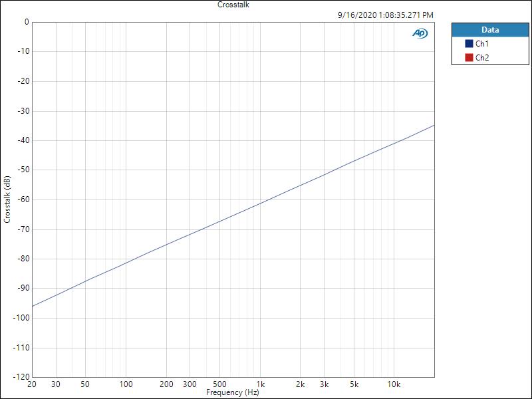Click the 0 crosstalk tick label
This screenshot has width=532, height=399.
click(27, 22)
